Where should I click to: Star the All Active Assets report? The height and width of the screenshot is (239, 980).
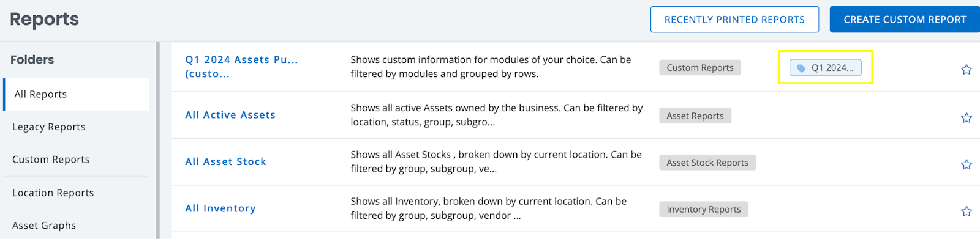967,118
